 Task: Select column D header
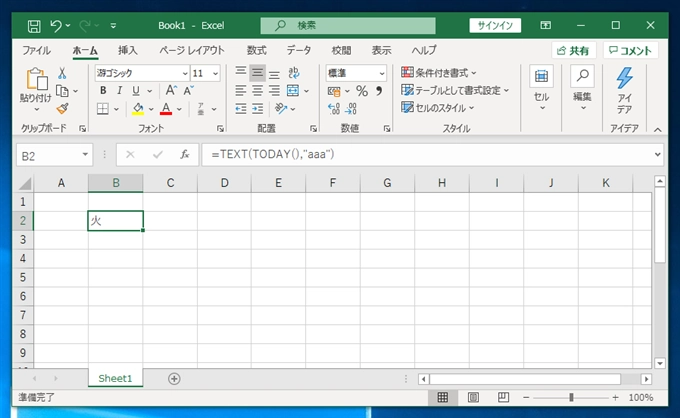point(224,183)
